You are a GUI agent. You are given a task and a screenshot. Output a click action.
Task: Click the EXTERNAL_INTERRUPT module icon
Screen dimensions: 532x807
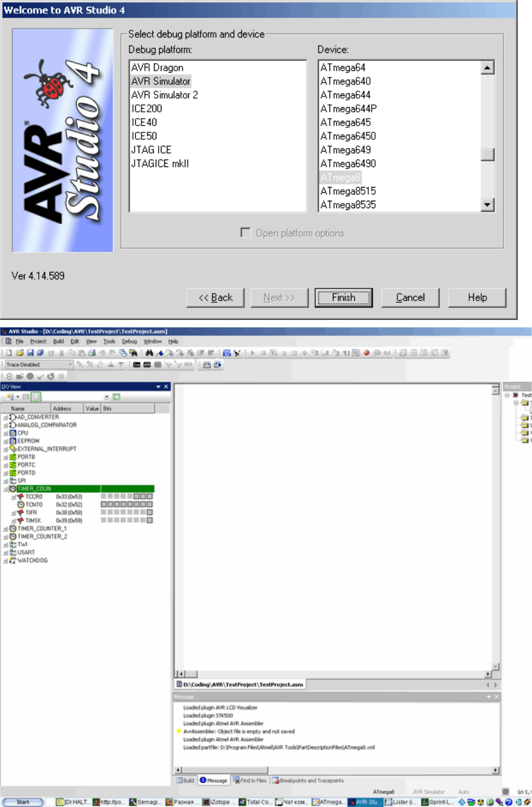pos(13,449)
